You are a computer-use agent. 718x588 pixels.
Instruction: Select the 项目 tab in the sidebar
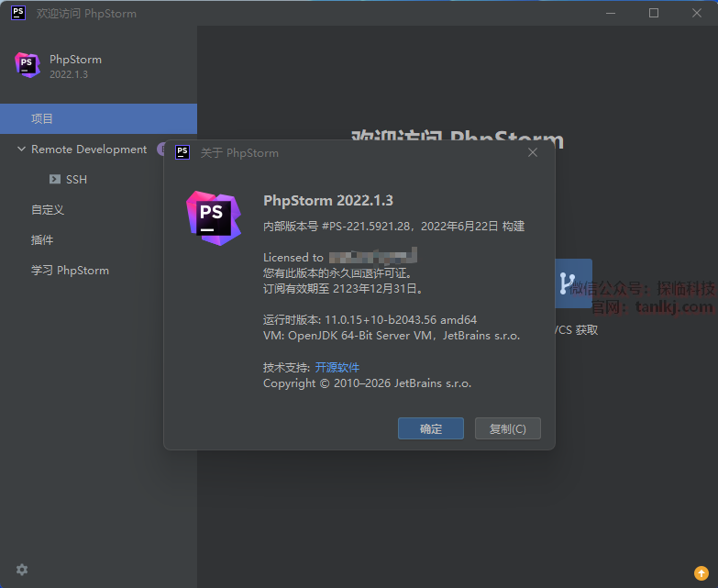click(x=42, y=118)
